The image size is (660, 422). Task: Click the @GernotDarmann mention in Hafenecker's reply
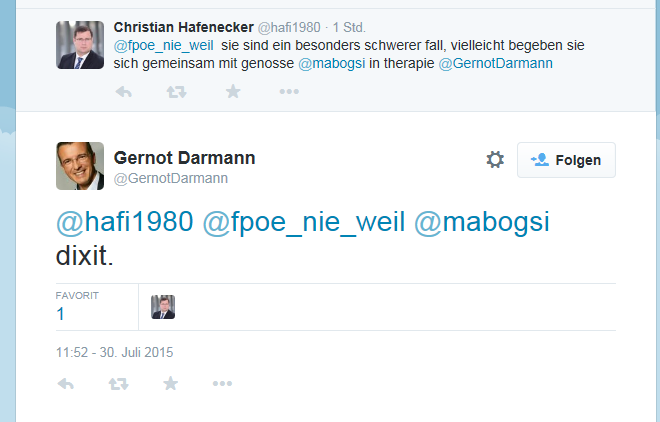pyautogui.click(x=496, y=64)
